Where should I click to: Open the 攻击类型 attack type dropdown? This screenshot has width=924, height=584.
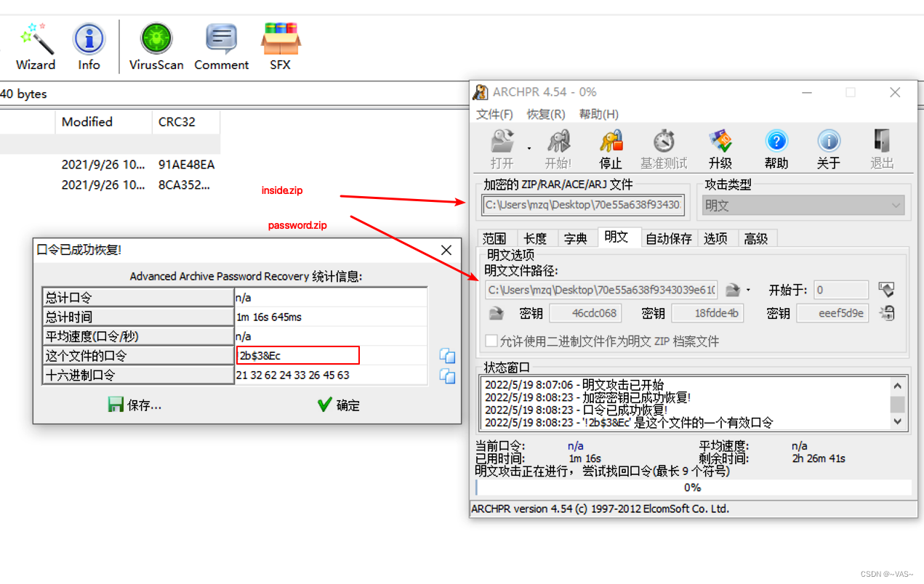point(803,206)
